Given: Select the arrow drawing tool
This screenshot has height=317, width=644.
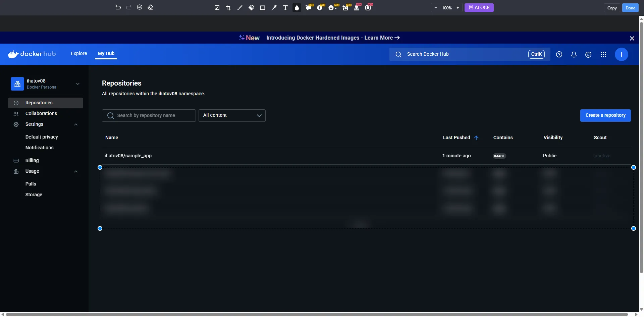Looking at the screenshot, I should (274, 8).
